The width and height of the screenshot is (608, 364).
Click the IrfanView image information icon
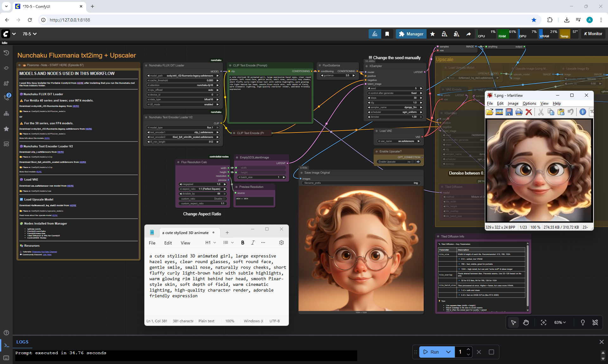[582, 112]
